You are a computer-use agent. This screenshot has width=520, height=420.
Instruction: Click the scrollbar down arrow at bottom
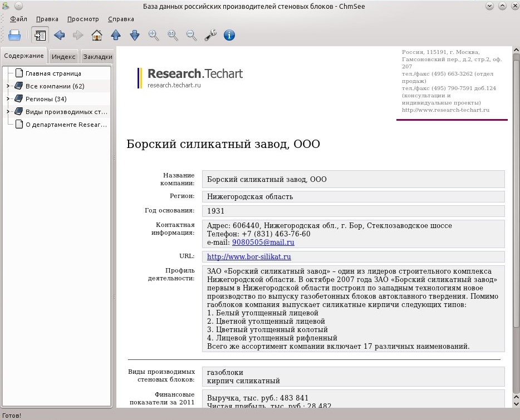click(x=516, y=404)
